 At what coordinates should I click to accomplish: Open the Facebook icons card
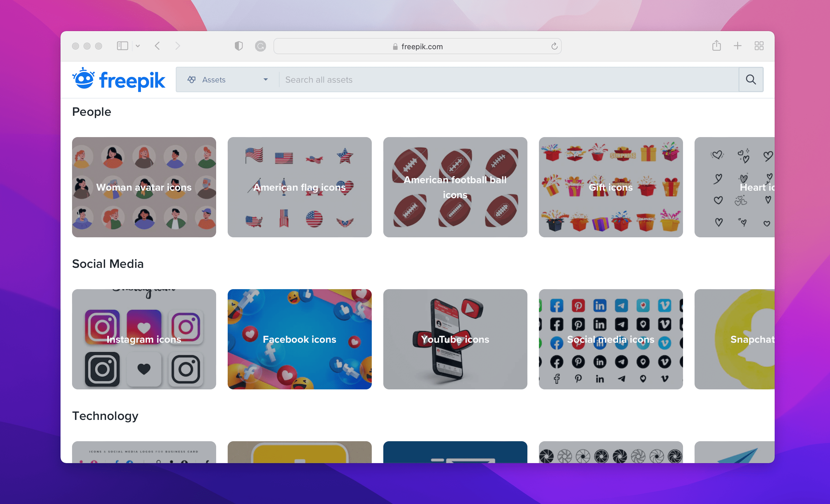click(299, 339)
